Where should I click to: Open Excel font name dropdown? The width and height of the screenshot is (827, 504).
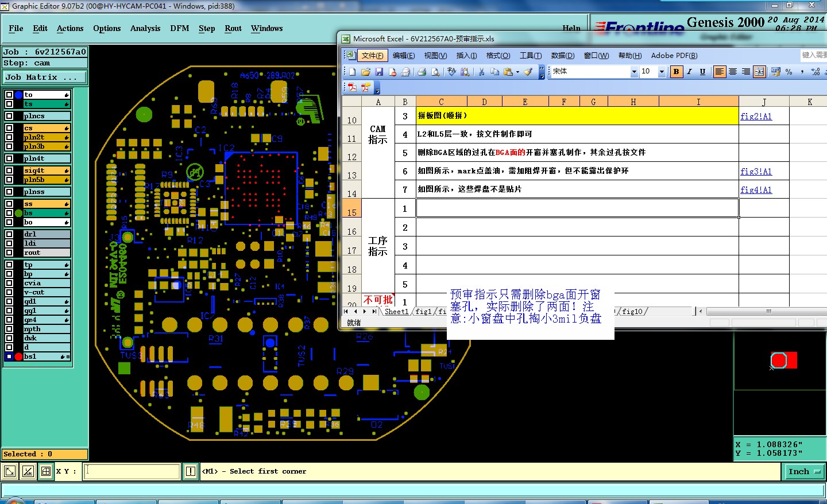(634, 72)
